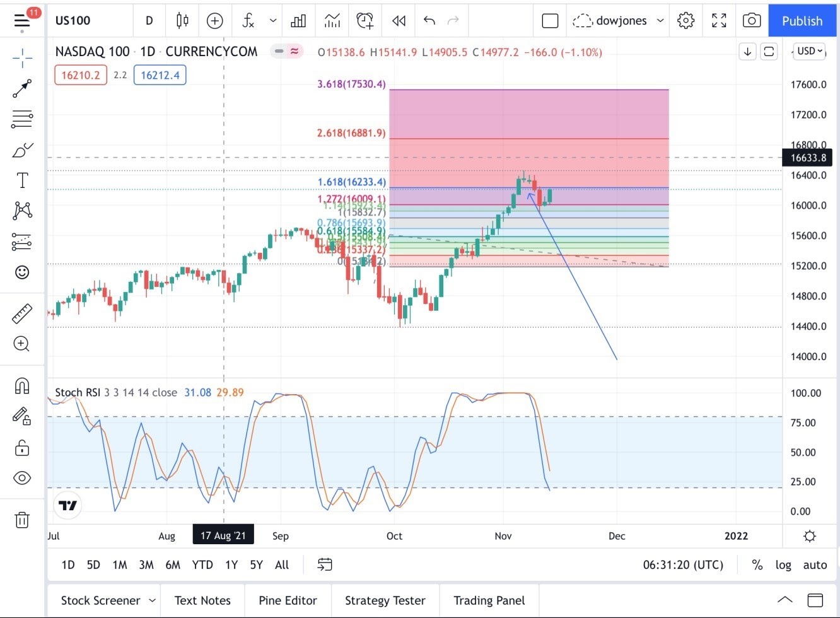840x618 pixels.
Task: Open the Stock Screener tab
Action: click(100, 600)
